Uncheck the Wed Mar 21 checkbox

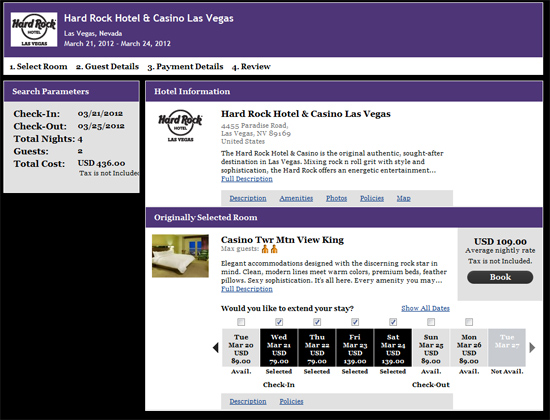[x=279, y=322]
